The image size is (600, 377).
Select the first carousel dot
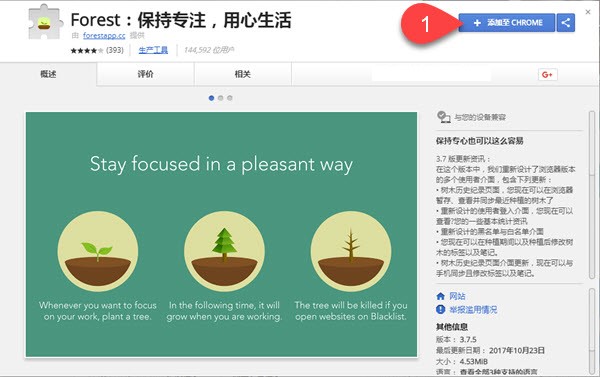click(211, 98)
